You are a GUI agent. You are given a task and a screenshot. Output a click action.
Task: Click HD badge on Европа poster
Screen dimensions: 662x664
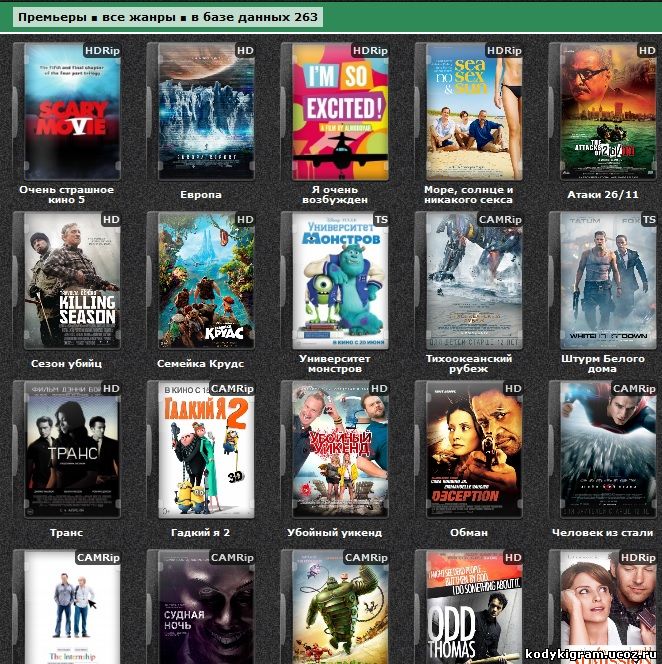(x=245, y=50)
